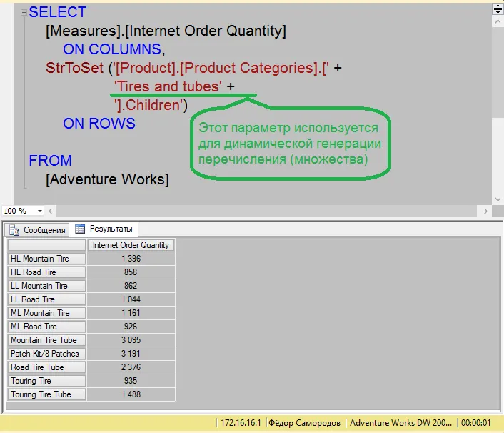Open the 100 % zoom dropdown
The image size is (504, 433).
pyautogui.click(x=39, y=211)
